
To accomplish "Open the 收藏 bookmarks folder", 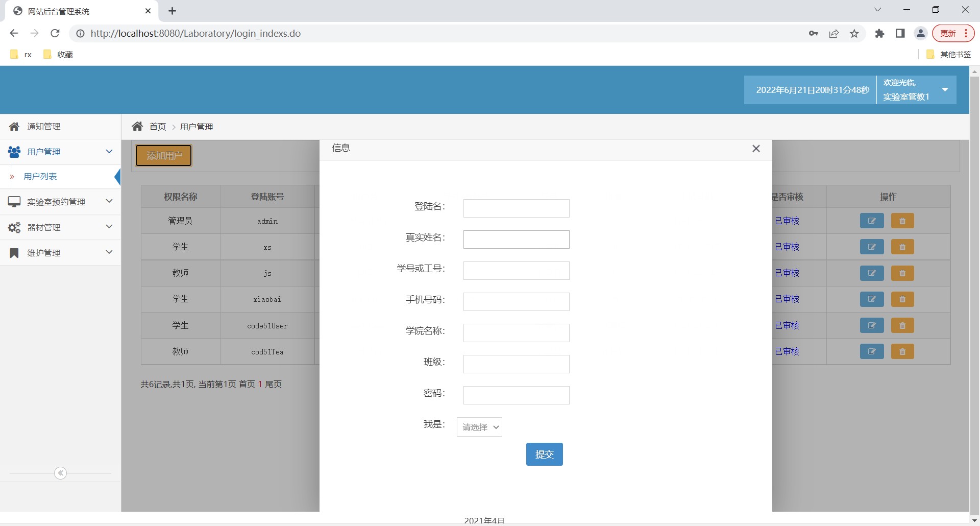I will tap(58, 54).
